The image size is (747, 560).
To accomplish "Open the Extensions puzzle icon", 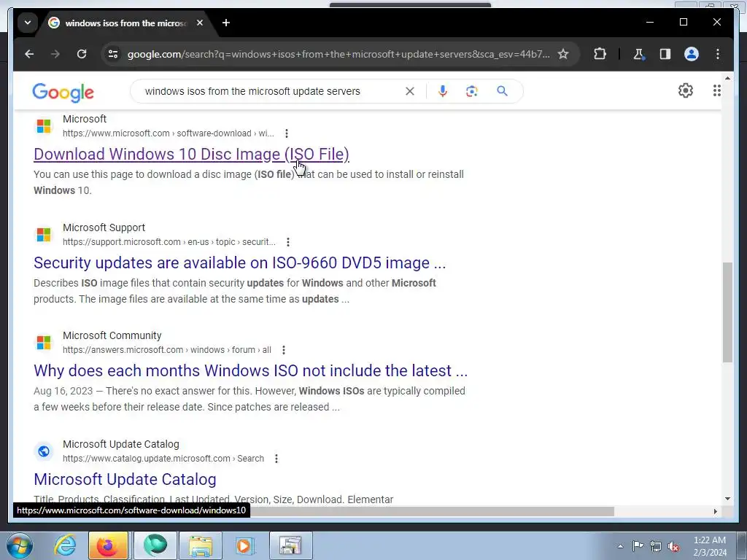I will click(x=600, y=54).
